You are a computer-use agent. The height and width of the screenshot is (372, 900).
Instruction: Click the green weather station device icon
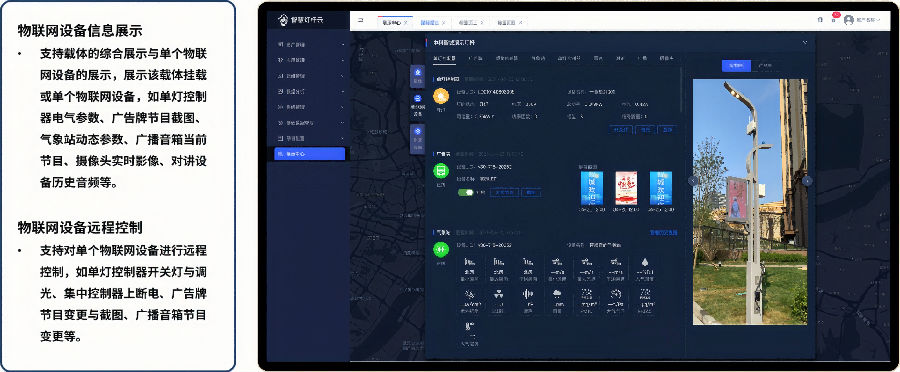[x=441, y=250]
